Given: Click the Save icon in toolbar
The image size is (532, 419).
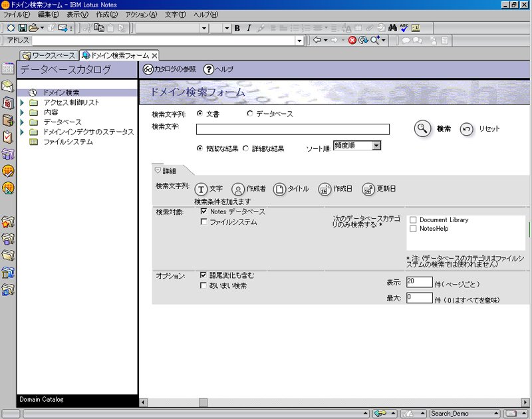Looking at the screenshot, I should coord(23,28).
